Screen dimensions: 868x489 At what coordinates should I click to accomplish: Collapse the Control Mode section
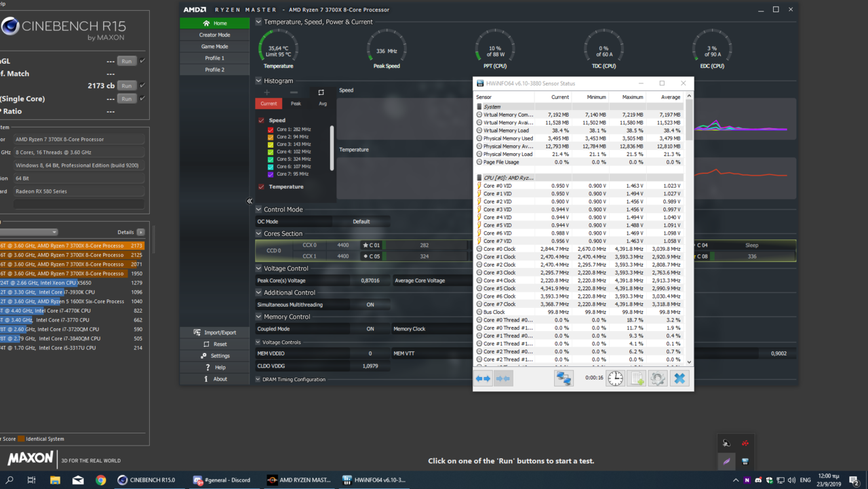coord(258,210)
